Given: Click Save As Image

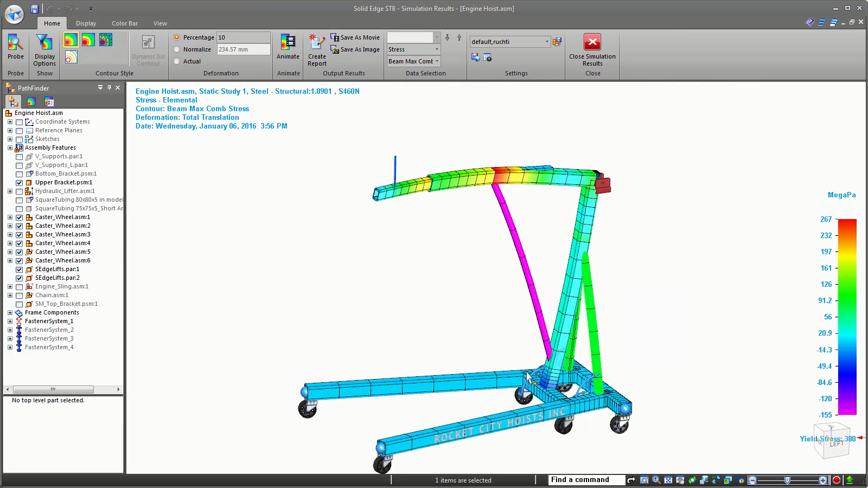Looking at the screenshot, I should (x=355, y=49).
